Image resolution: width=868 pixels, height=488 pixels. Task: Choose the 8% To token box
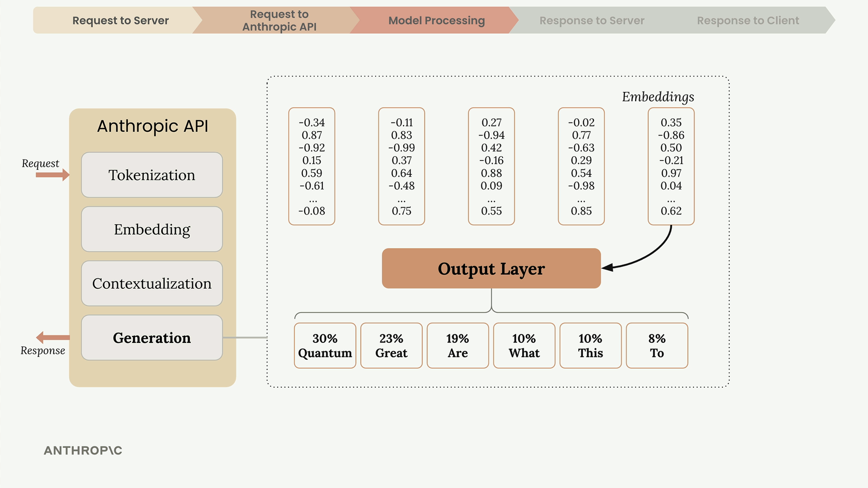click(x=657, y=346)
